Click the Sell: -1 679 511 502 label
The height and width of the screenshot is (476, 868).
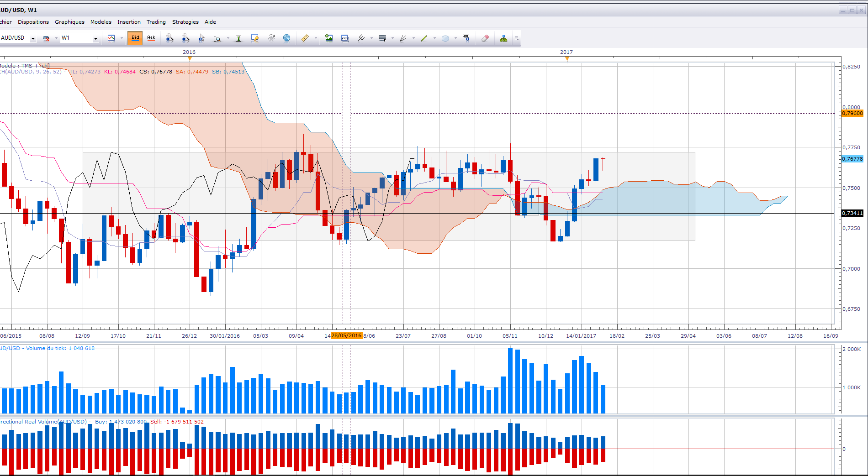(177, 422)
